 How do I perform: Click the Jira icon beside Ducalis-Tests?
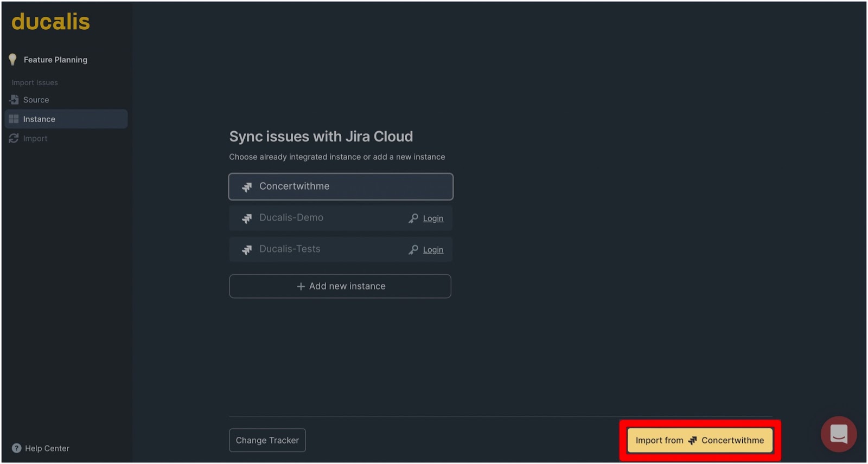pyautogui.click(x=247, y=250)
